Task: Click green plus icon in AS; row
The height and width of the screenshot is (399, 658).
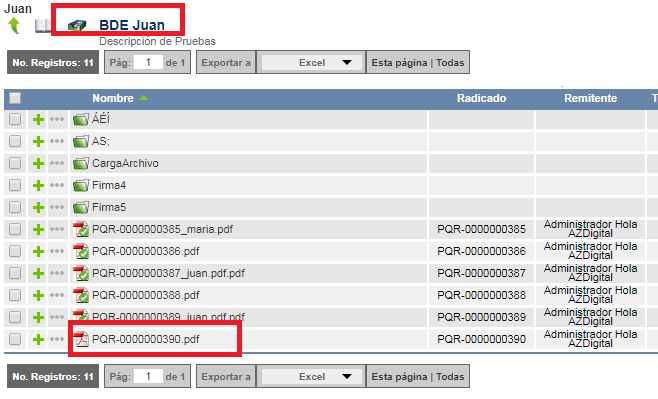Action: click(38, 141)
